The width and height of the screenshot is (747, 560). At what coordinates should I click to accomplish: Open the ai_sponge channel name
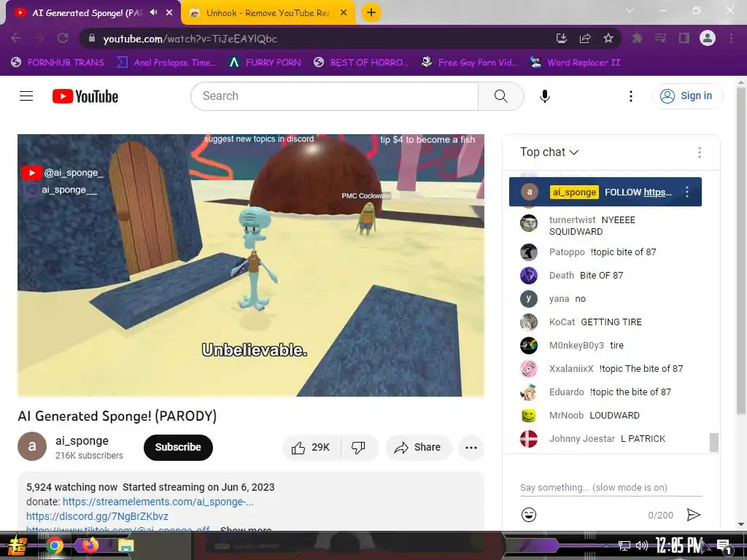[x=82, y=440]
